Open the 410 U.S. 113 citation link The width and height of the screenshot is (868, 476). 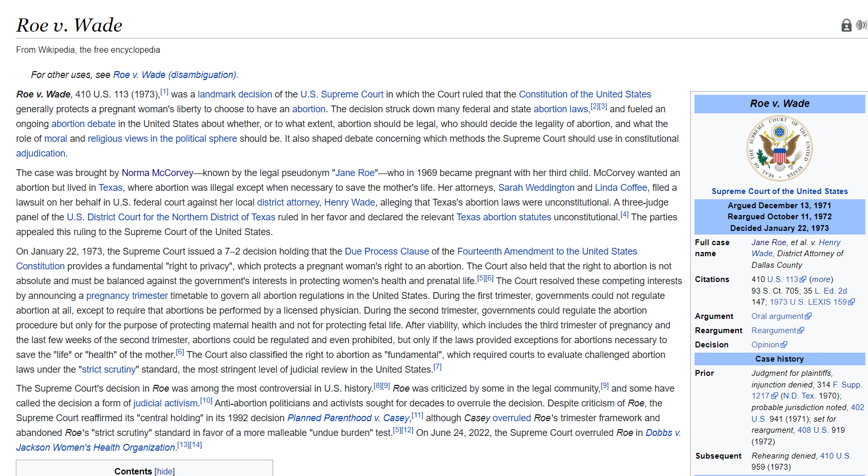pyautogui.click(x=786, y=279)
